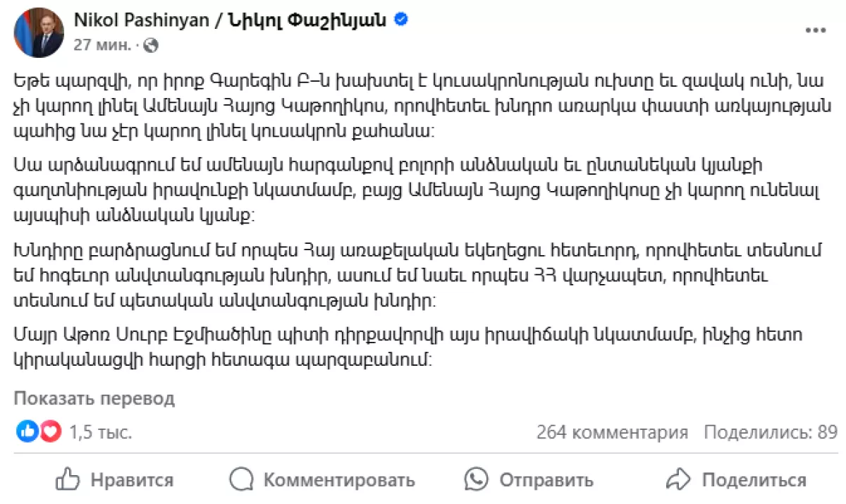This screenshot has width=846, height=504.
Task: Open the 264 комментария comments link
Action: point(612,432)
